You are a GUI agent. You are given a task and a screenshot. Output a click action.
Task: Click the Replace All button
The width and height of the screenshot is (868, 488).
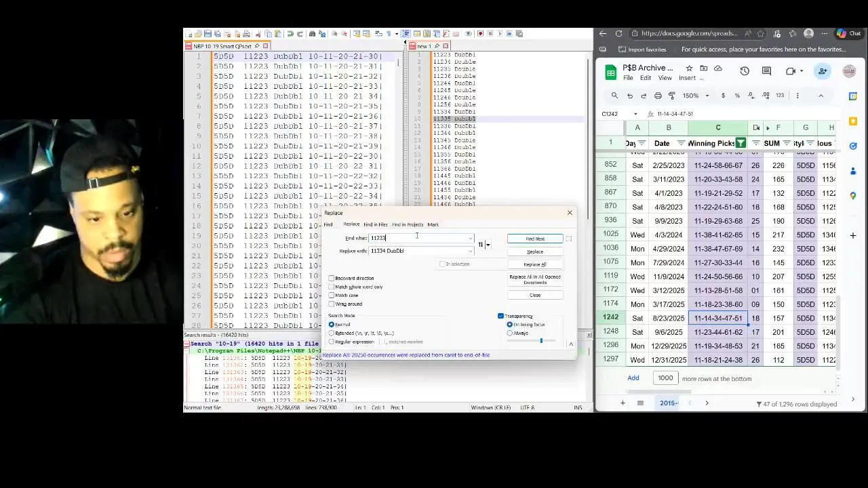pos(535,264)
